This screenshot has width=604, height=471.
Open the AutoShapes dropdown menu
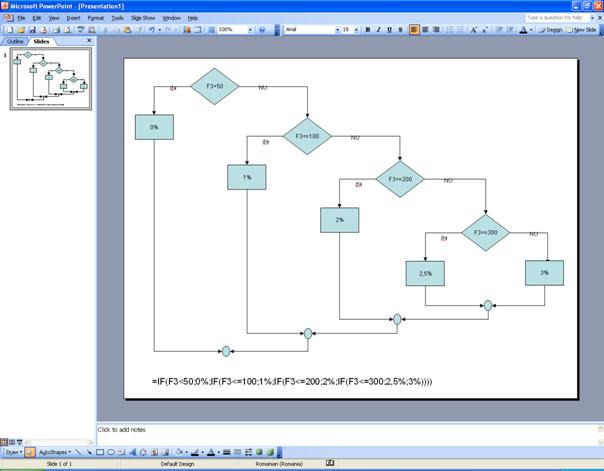point(56,452)
